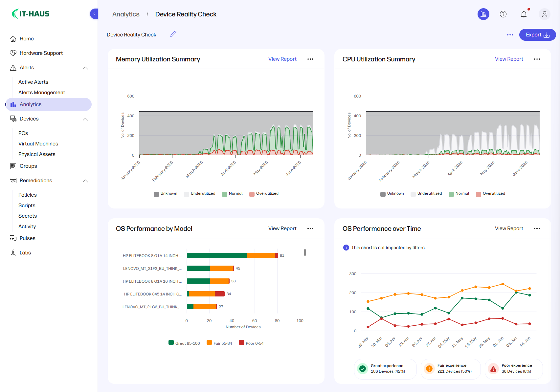This screenshot has width=560, height=392.
Task: View Report for OS Performance by Model
Action: (282, 229)
